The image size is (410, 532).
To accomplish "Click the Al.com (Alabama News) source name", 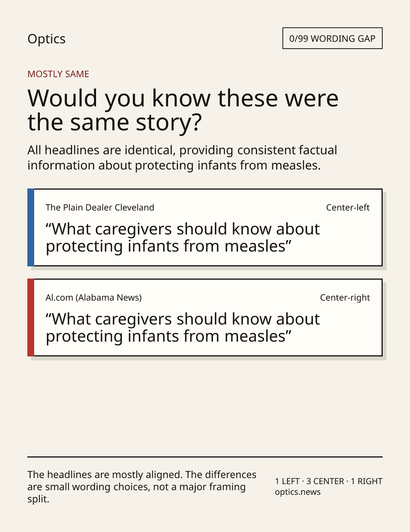I will (x=94, y=298).
